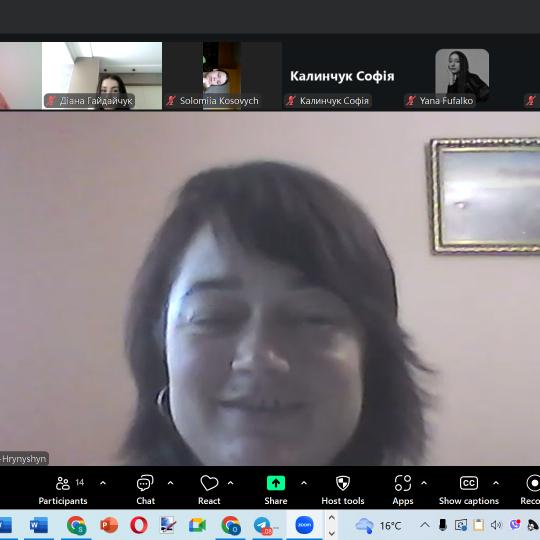Viewport: 540px width, 540px height.
Task: Open the Chat panel
Action: click(x=145, y=490)
